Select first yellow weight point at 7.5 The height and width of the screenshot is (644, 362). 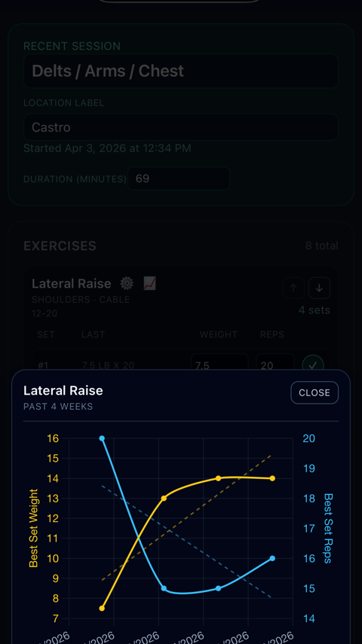tap(102, 609)
